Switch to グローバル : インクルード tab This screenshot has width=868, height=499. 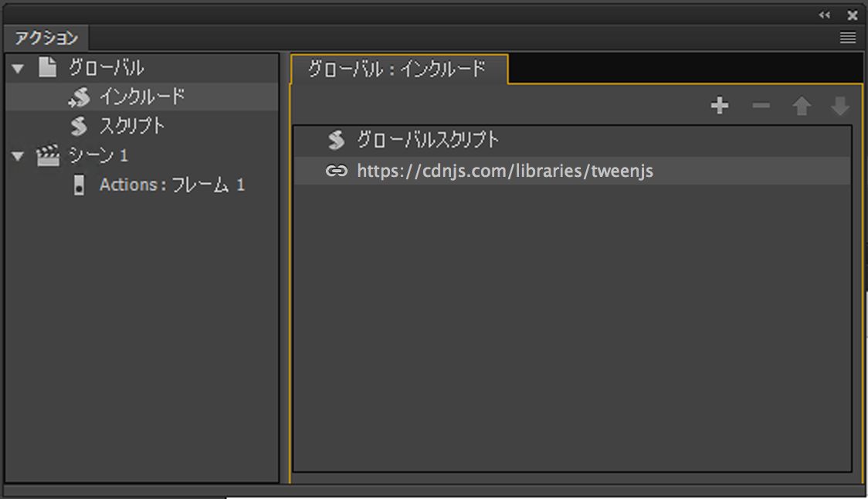coord(398,70)
